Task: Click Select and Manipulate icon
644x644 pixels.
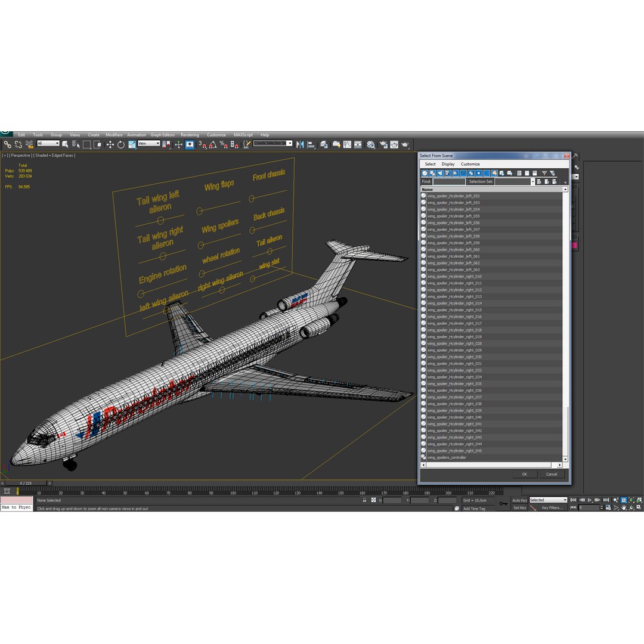Action: tap(178, 144)
